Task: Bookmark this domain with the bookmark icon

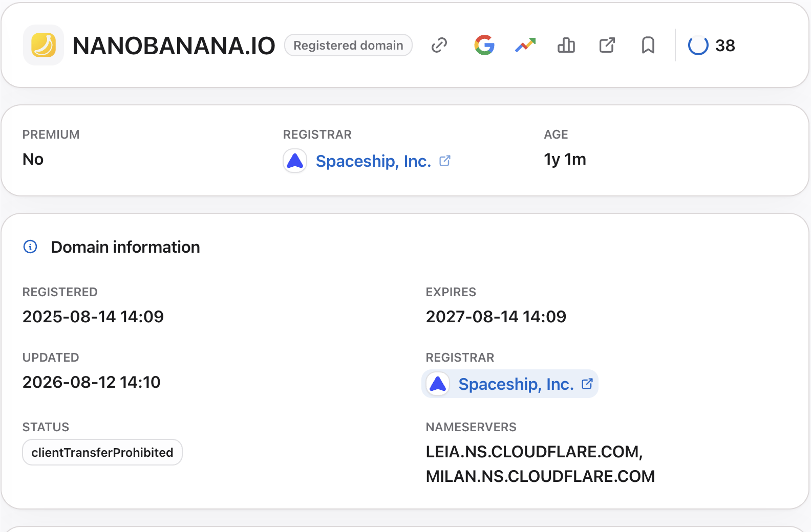Action: coord(648,45)
